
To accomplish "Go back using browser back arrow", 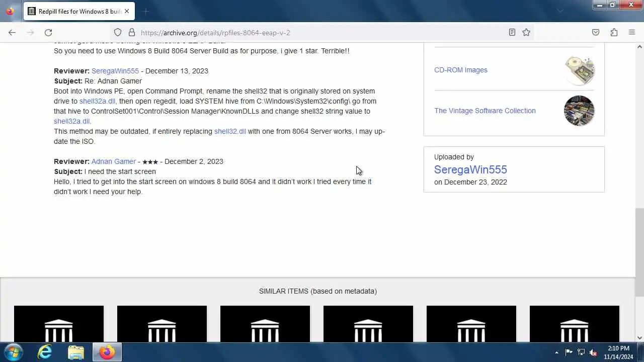I will pyautogui.click(x=12, y=32).
